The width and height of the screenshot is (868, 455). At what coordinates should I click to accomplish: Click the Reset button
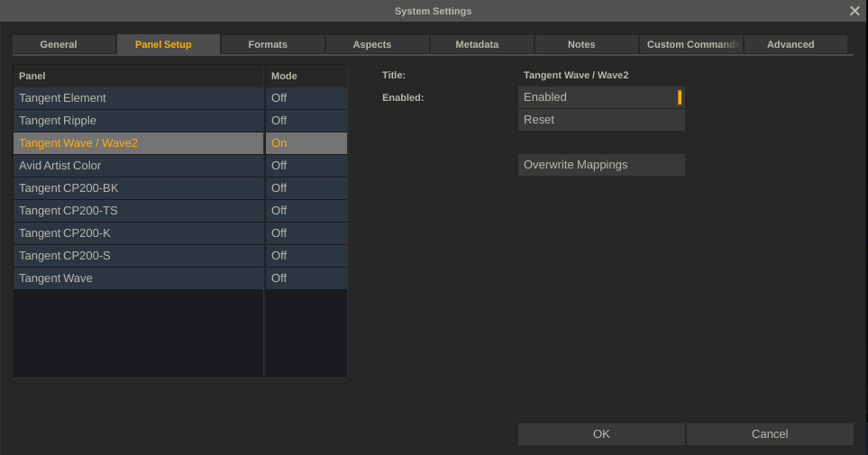coord(601,120)
